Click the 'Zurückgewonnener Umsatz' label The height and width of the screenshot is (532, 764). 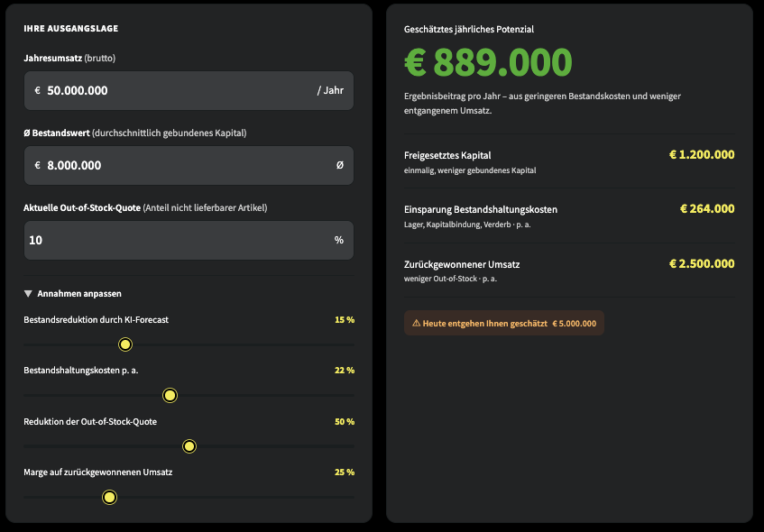(x=462, y=264)
